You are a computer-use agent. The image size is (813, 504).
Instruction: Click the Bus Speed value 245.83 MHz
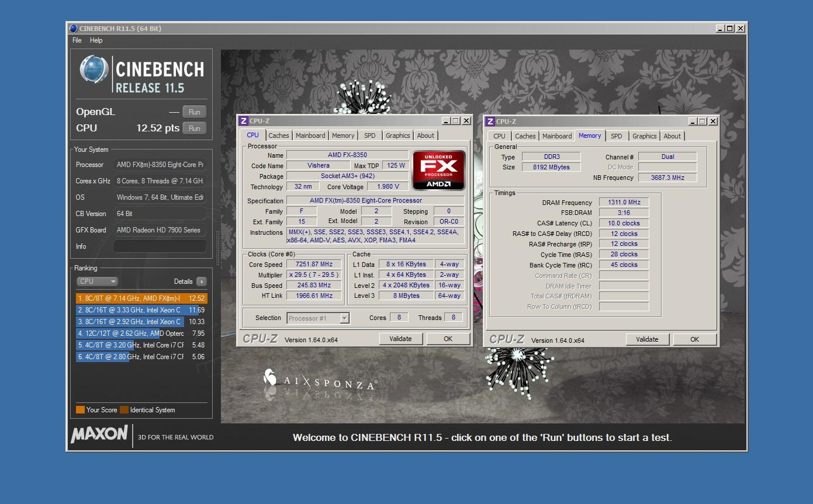click(x=315, y=286)
